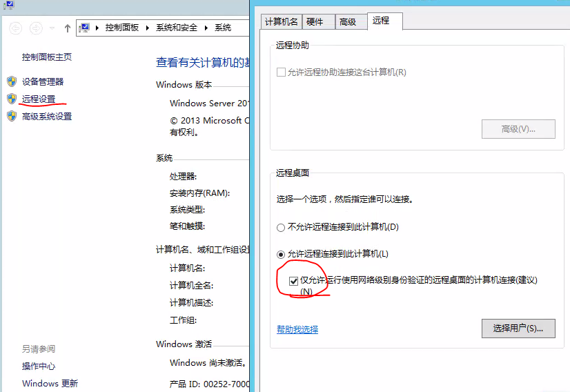Open 控制面板主页 link

point(47,57)
